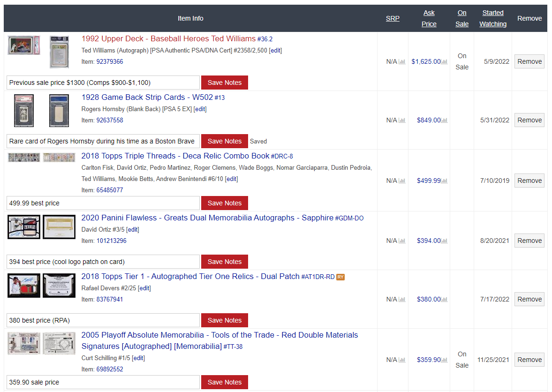552x392 pixels.
Task: Open item number 69892552
Action: (x=110, y=369)
